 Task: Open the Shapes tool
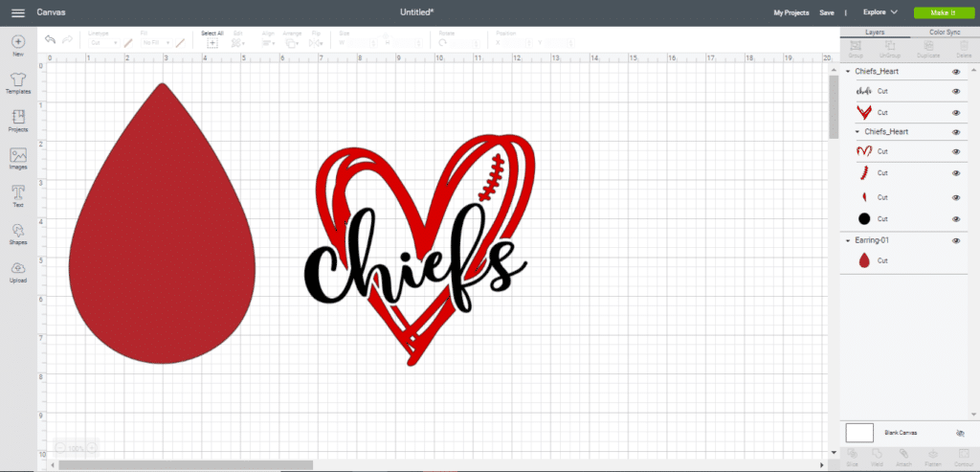18,235
